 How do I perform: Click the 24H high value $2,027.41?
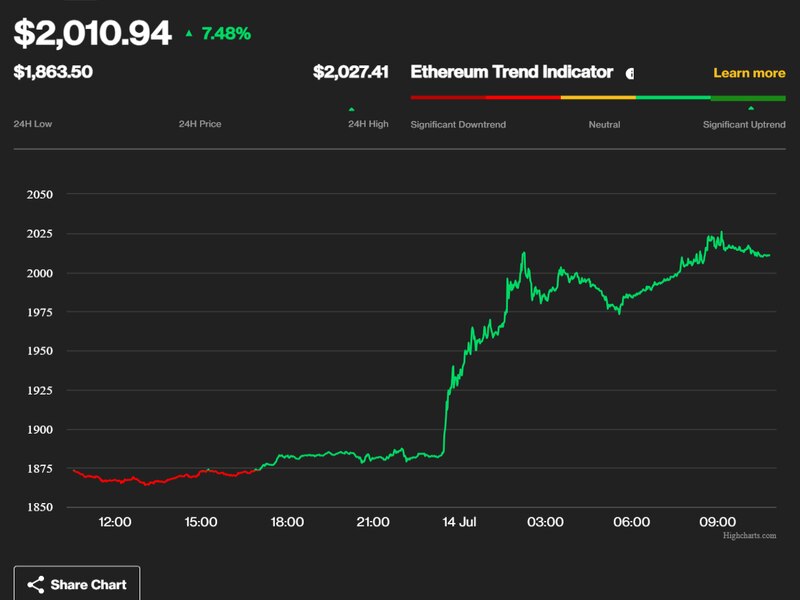point(351,71)
